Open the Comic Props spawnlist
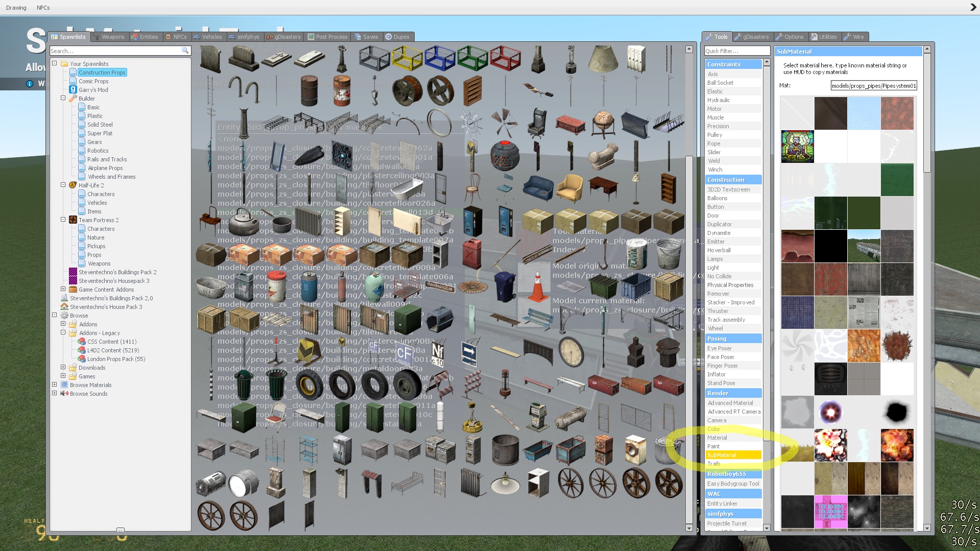Viewport: 980px width, 551px height. [93, 81]
